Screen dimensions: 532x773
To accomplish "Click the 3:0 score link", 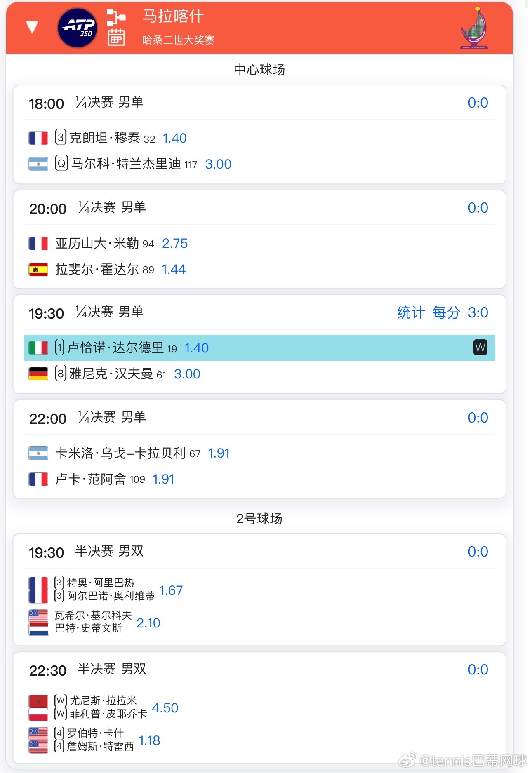I will click(478, 312).
